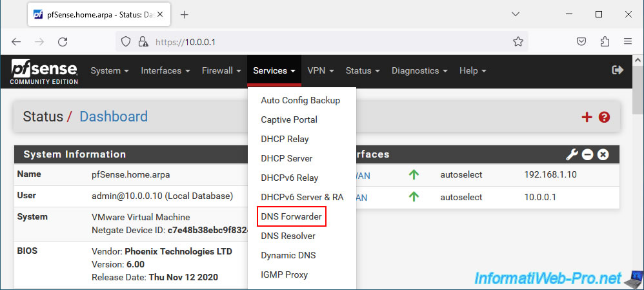Open the Diagnostics dropdown menu
The image size is (644, 290).
pos(419,71)
